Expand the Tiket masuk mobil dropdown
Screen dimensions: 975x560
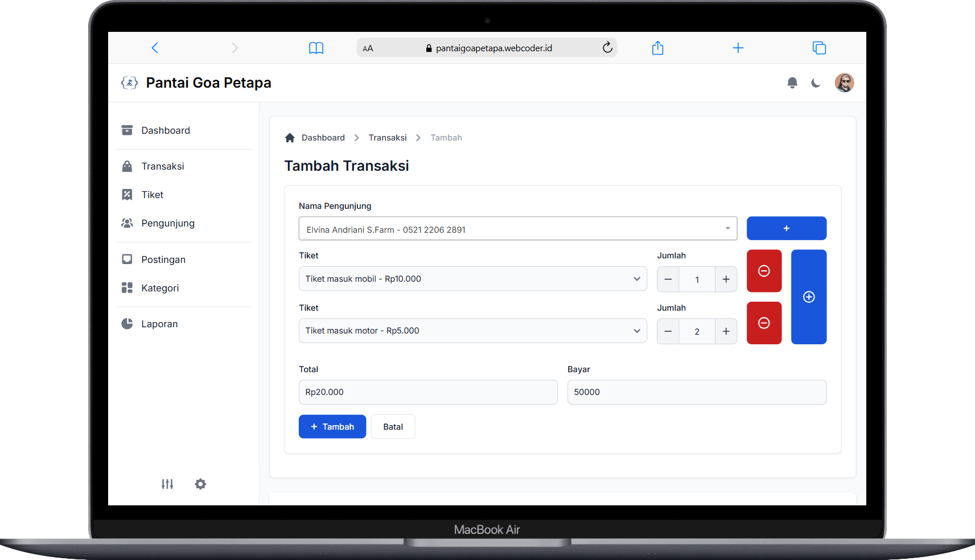473,279
